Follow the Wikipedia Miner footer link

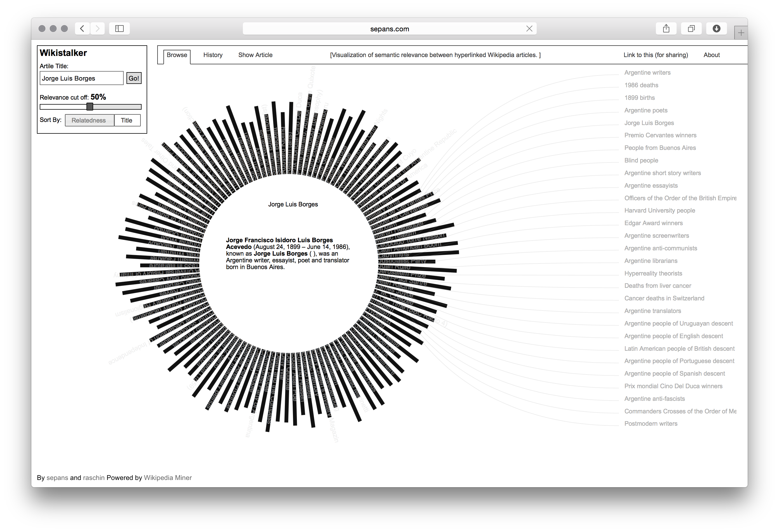click(168, 478)
